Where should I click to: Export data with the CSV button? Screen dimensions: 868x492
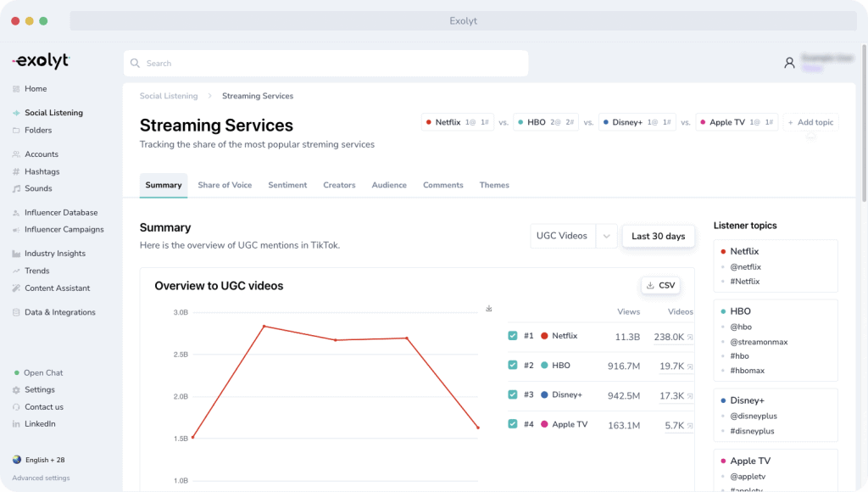(661, 285)
